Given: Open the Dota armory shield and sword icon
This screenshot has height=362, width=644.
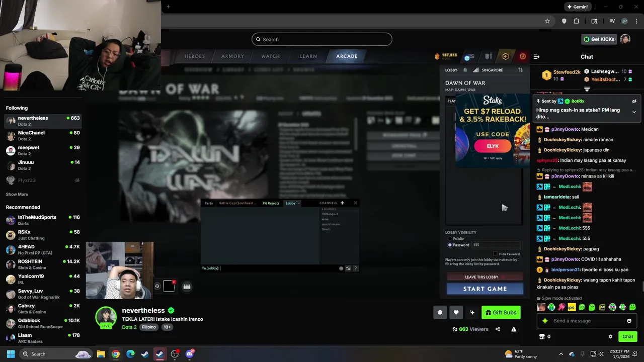Looking at the screenshot, I should point(488,56).
